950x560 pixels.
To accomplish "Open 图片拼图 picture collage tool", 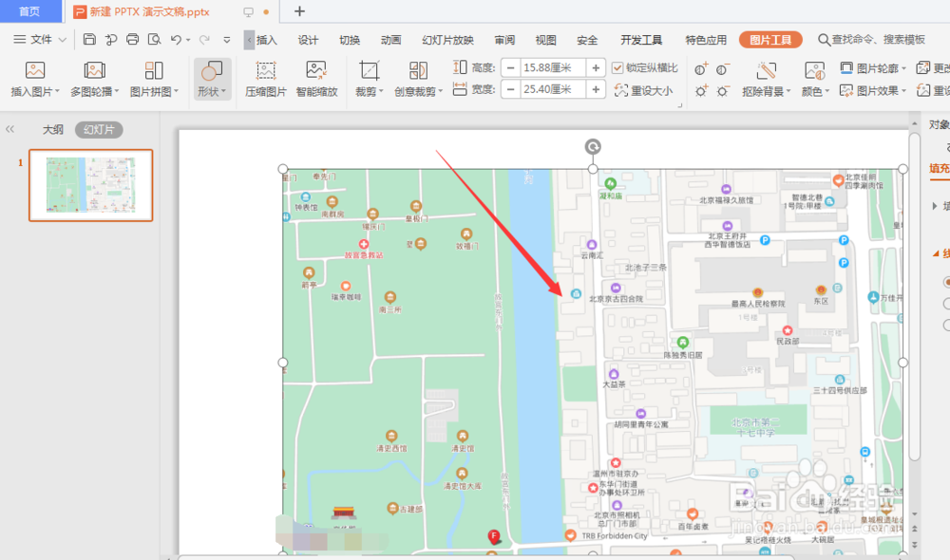I will click(x=154, y=79).
